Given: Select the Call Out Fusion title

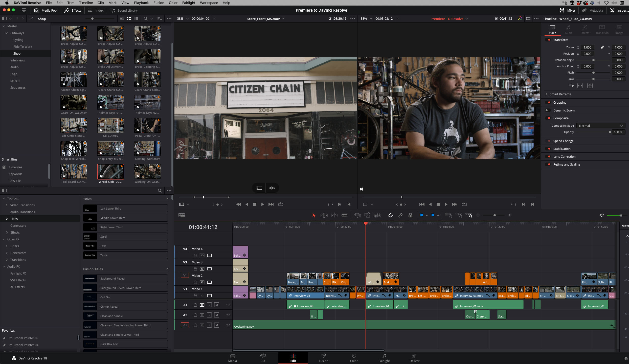Looking at the screenshot, I should (x=125, y=297).
